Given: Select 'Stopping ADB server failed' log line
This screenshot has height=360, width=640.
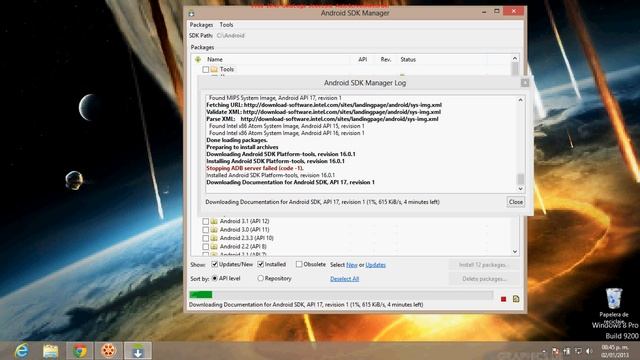Looking at the screenshot, I should coord(255,168).
